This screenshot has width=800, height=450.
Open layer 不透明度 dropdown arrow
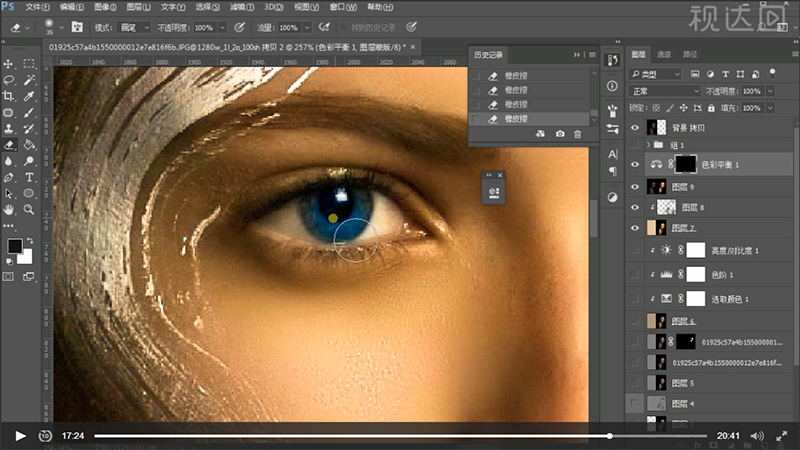tap(770, 91)
